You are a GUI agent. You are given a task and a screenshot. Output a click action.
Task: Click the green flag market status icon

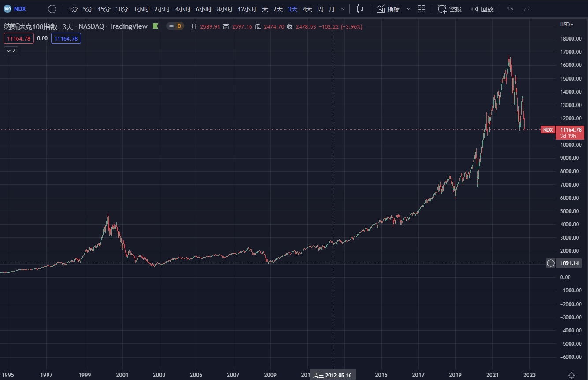(x=155, y=26)
